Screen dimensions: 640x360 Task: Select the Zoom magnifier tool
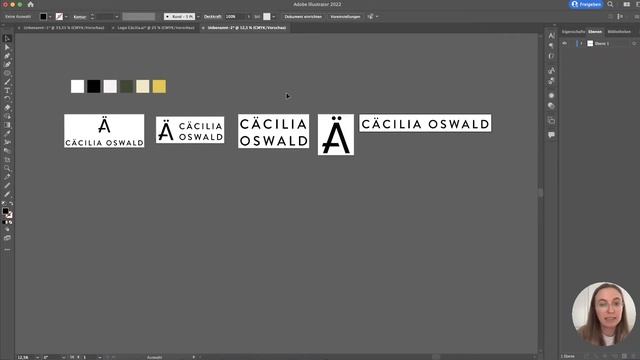click(x=7, y=168)
